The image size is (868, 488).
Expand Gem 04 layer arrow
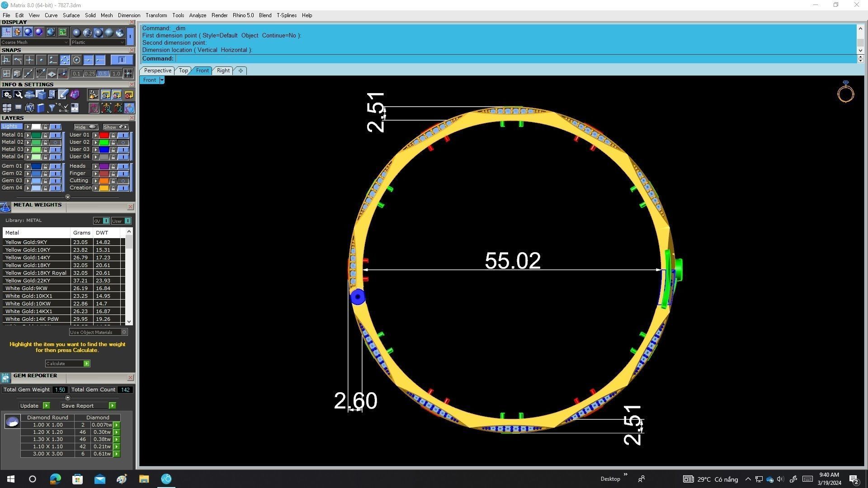28,188
